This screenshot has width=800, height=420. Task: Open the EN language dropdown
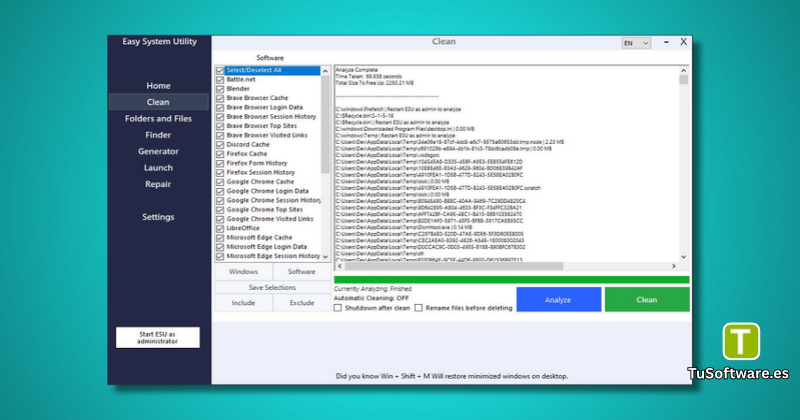click(636, 43)
